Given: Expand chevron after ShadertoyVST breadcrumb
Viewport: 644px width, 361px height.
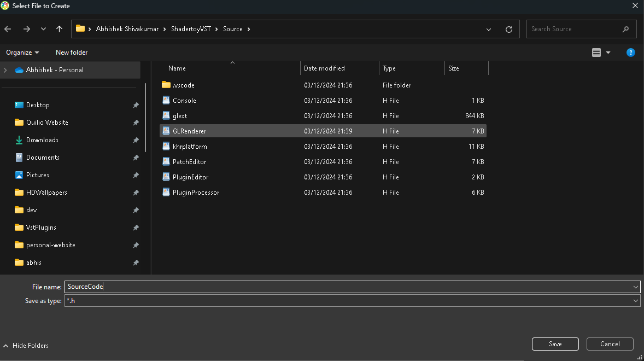Looking at the screenshot, I should [216, 29].
